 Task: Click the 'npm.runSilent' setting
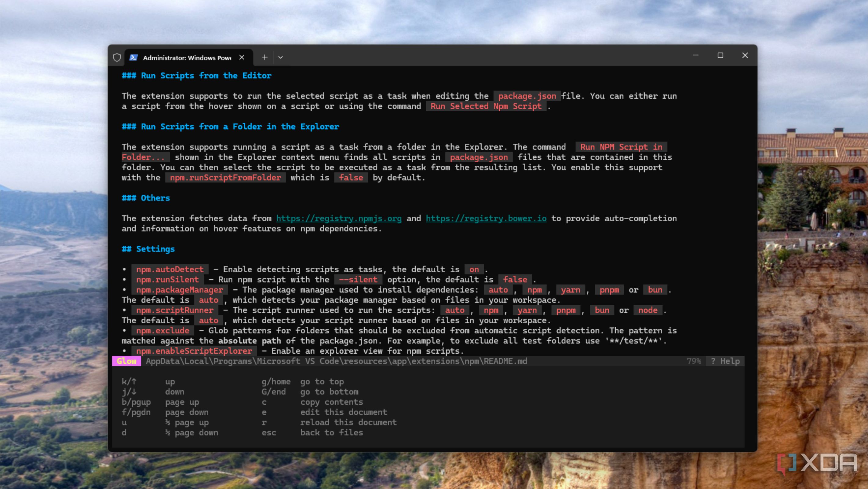click(x=167, y=280)
